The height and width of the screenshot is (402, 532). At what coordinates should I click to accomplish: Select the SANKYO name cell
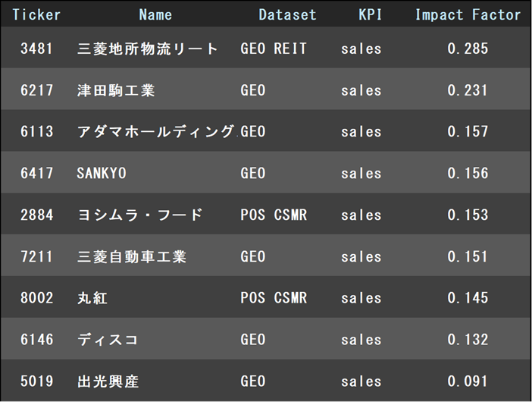pos(102,174)
